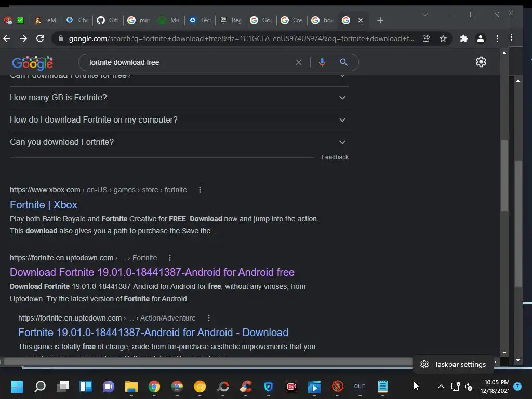Reload the current Google page
Image resolution: width=532 pixels, height=399 pixels.
40,38
